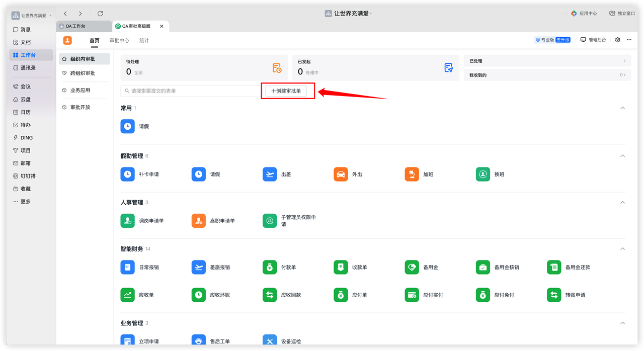Open the 换班 shift swap icon

click(x=482, y=174)
